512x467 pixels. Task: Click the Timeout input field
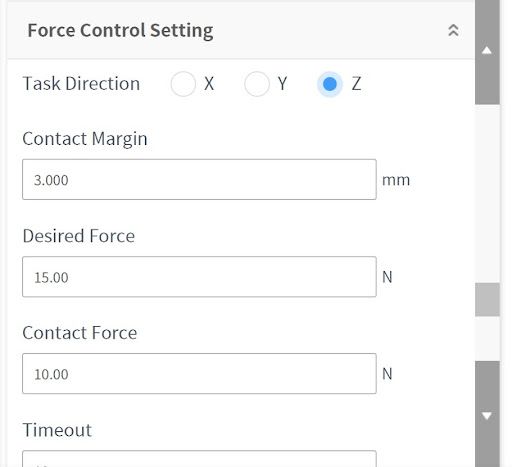click(199, 459)
